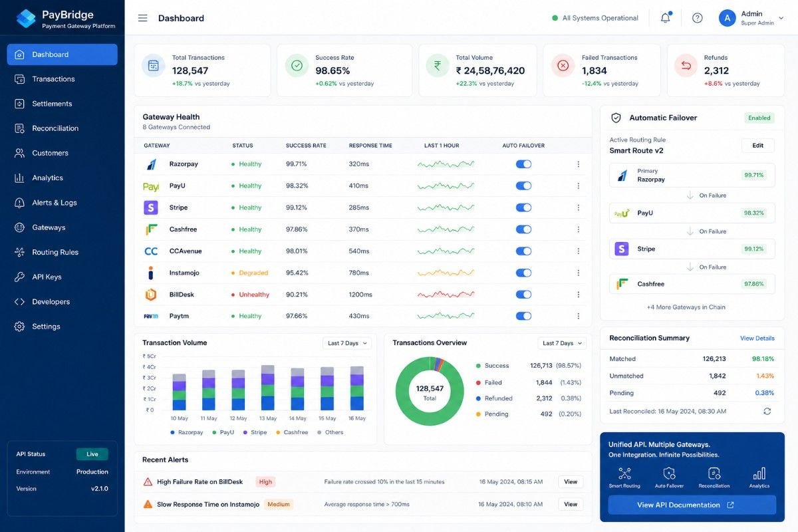Click the Razorpay last hour sparkline
This screenshot has width=798, height=532.
446,164
